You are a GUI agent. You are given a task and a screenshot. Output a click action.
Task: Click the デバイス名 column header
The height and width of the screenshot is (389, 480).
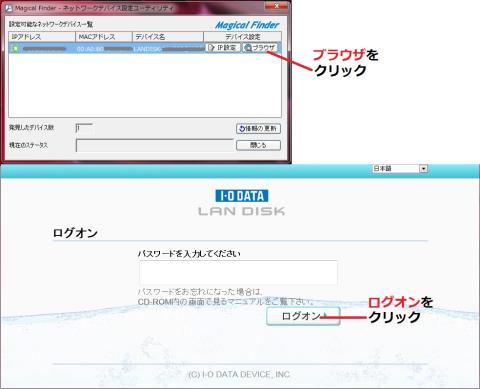click(168, 37)
